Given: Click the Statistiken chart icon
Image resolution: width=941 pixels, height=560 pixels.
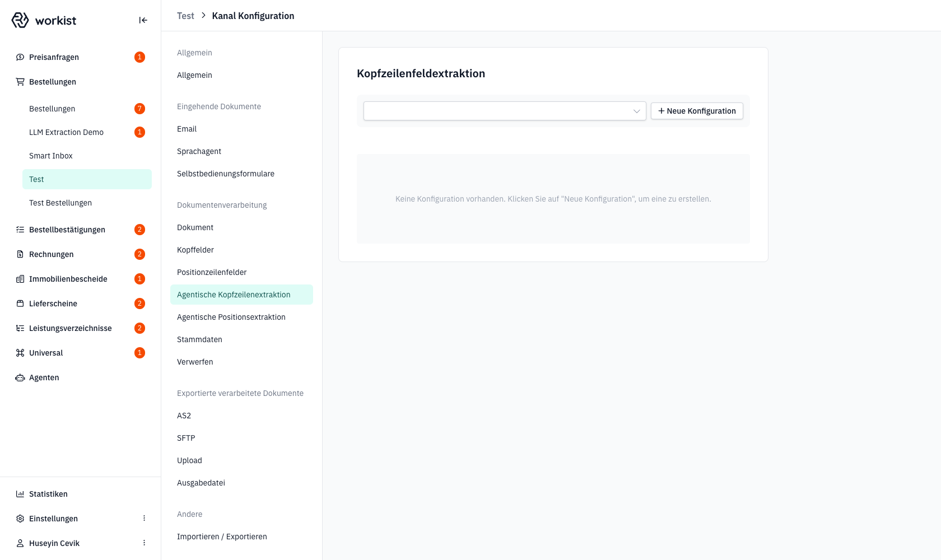Looking at the screenshot, I should (x=20, y=494).
